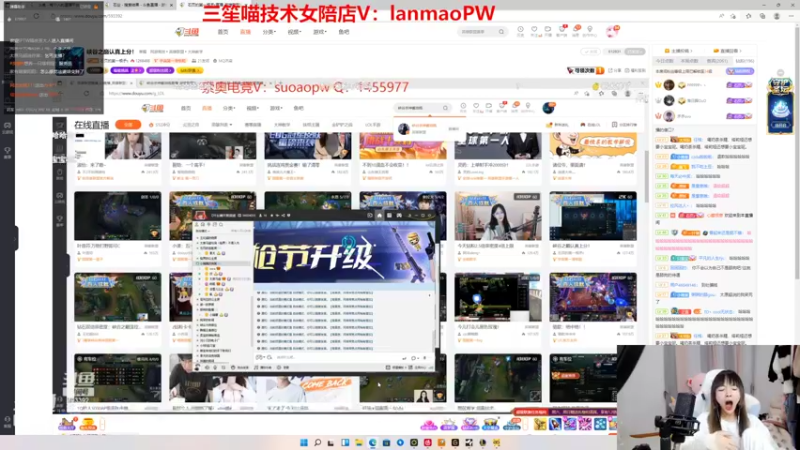The image size is (800, 450).
Task: Expand the 游戏 dropdown in the outer navigation
Action: [319, 32]
